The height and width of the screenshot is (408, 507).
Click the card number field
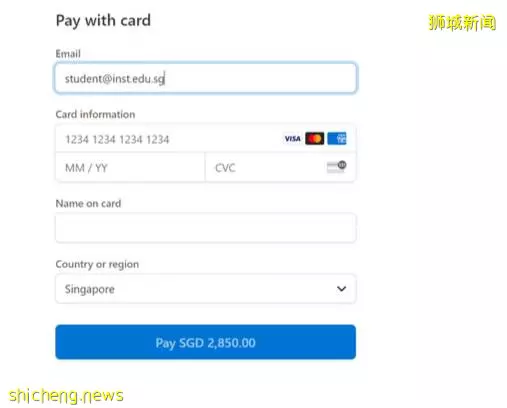point(205,139)
